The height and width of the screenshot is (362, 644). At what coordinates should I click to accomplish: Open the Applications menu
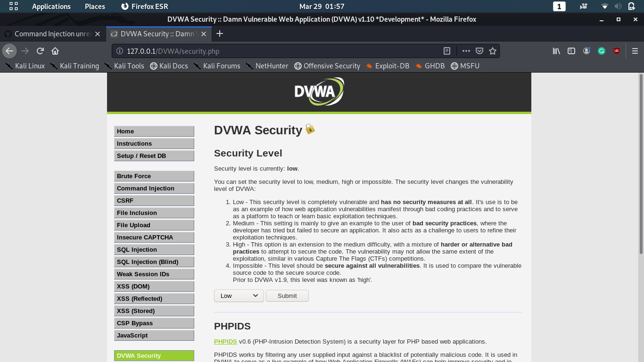pos(51,6)
